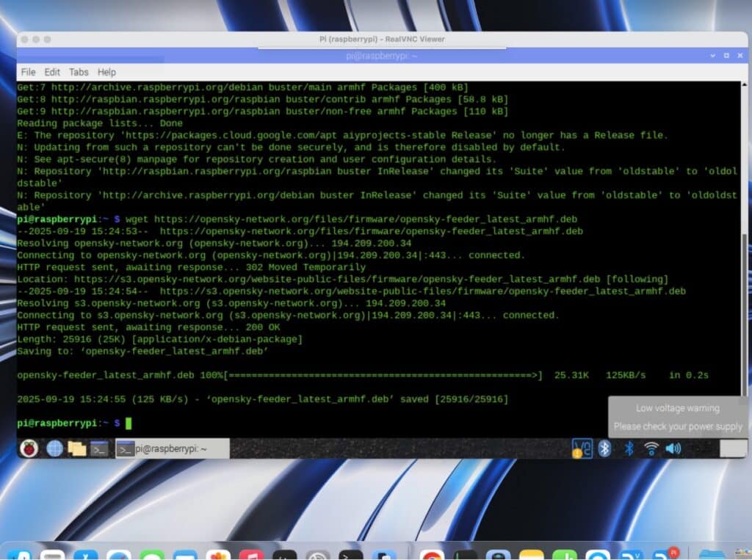The image size is (752, 560).
Task: Launch the web browser from the taskbar
Action: (x=54, y=448)
